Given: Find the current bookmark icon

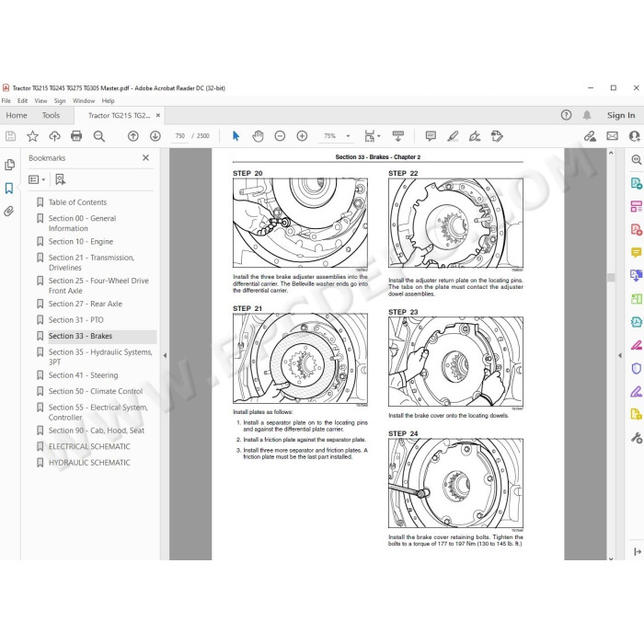Looking at the screenshot, I should pos(60,179).
